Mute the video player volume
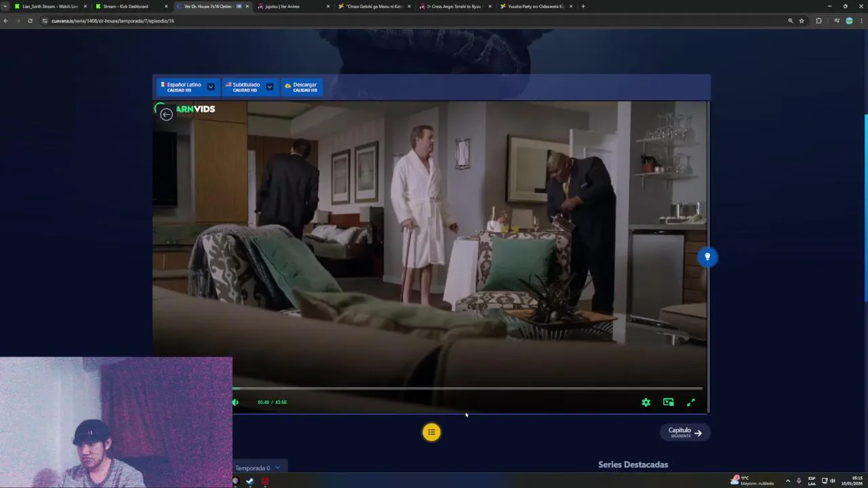Screen dimensions: 868x488 (x=235, y=403)
